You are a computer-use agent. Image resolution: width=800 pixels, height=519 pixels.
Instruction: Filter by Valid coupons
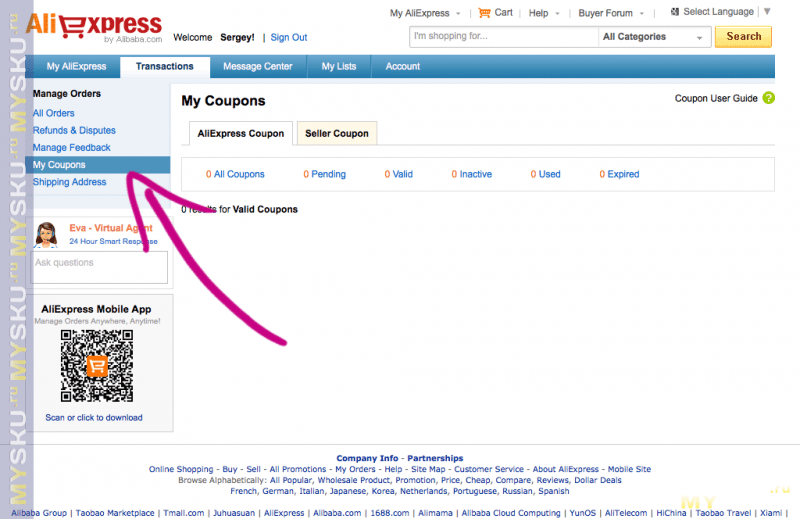coord(398,174)
